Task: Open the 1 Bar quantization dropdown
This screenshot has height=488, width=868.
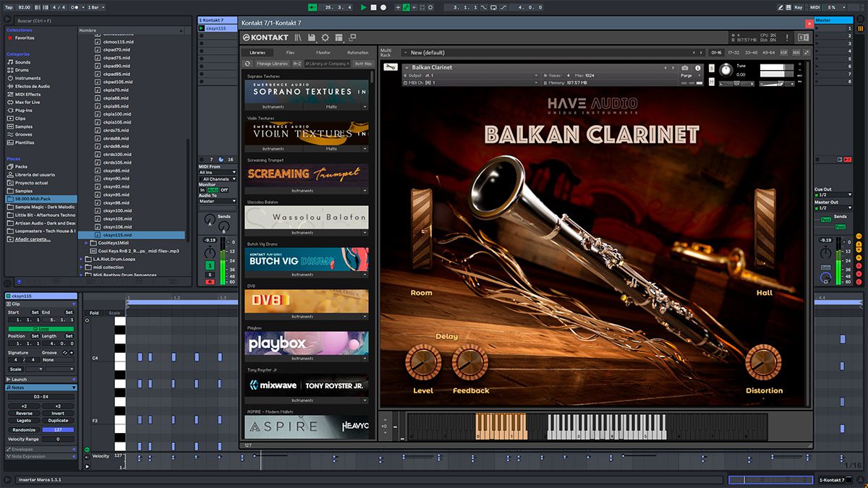Action: point(96,7)
